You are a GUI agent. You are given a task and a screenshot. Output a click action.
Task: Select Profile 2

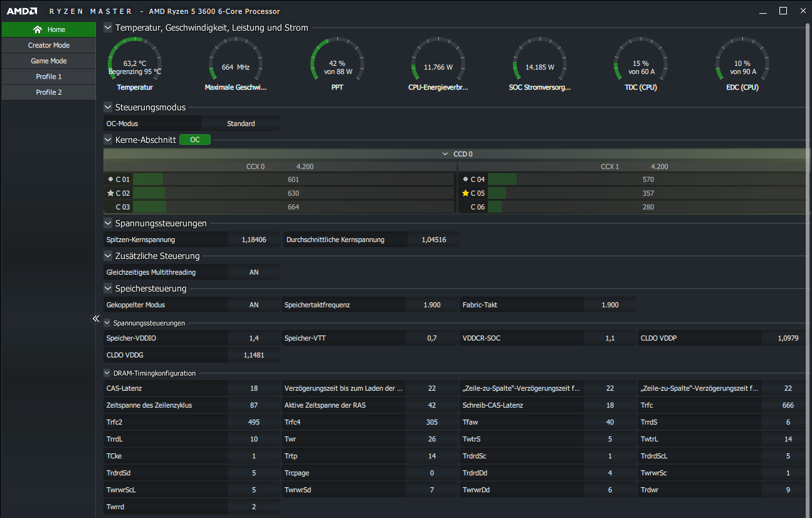[48, 92]
